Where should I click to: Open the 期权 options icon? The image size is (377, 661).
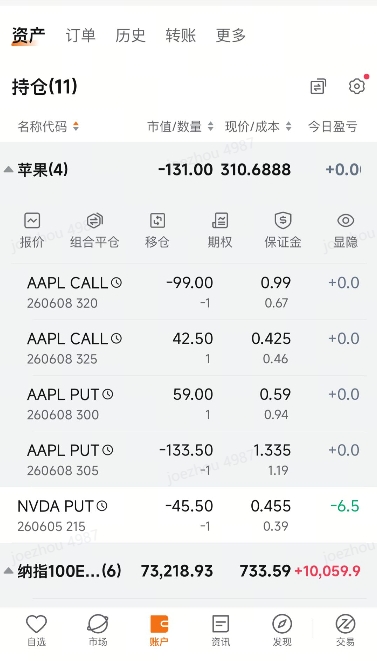coord(220,220)
